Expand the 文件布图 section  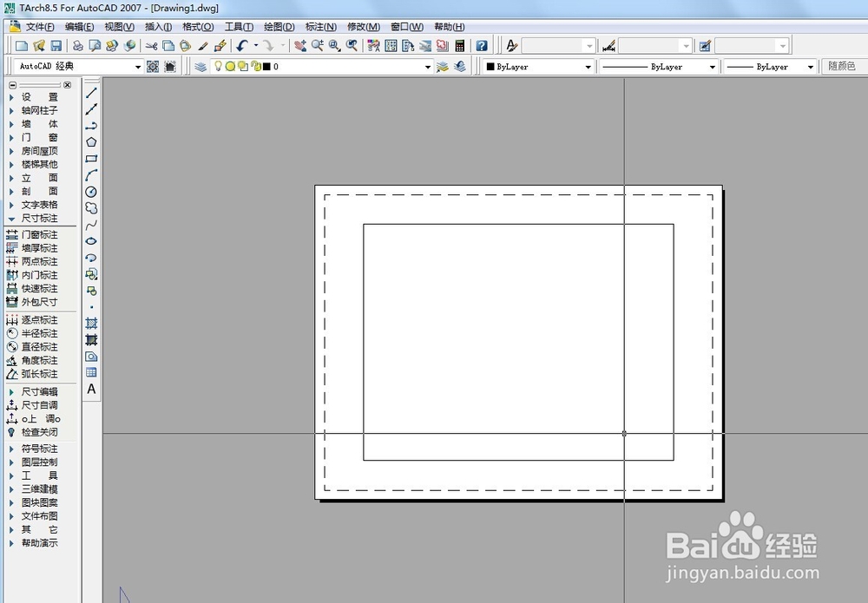pos(11,516)
